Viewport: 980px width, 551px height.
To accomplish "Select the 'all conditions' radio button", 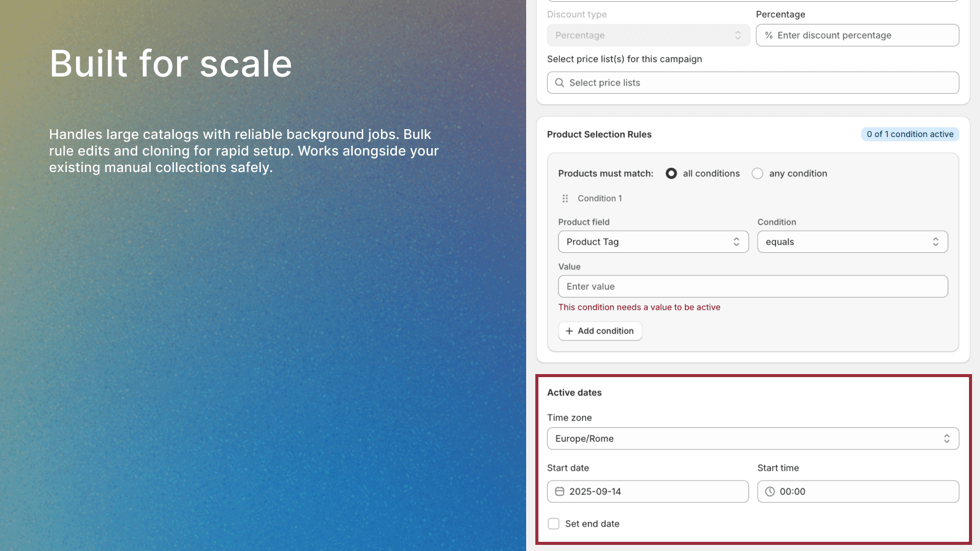I will [x=671, y=173].
